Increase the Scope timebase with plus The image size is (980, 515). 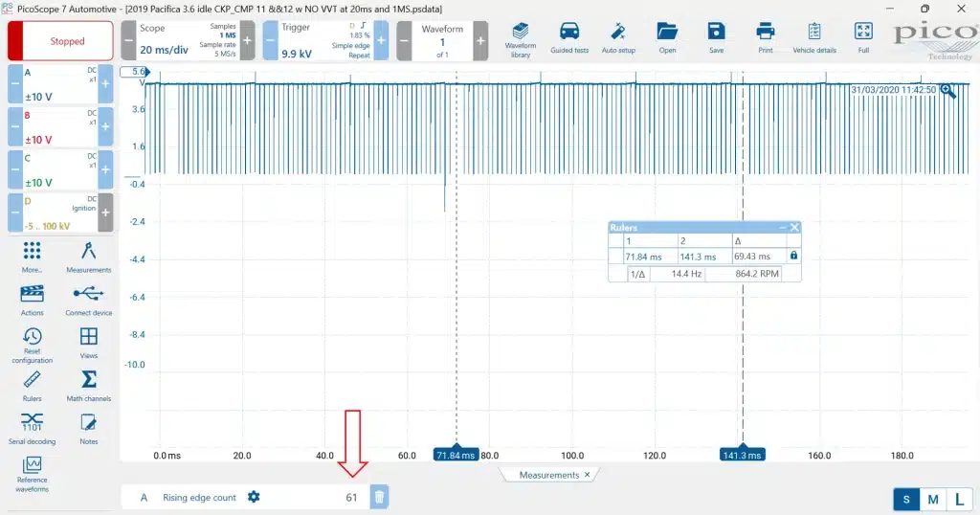pyautogui.click(x=248, y=40)
